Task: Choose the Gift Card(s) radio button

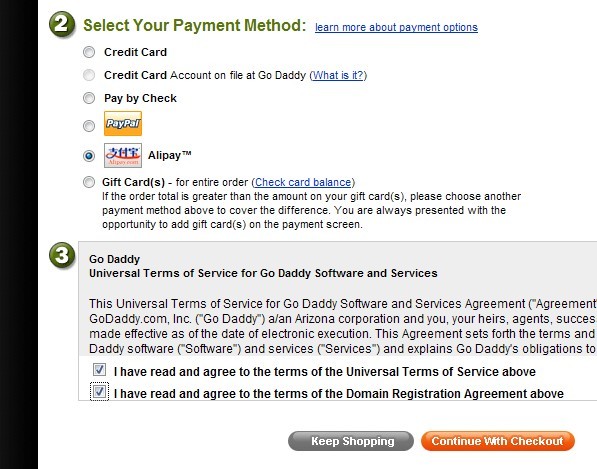Action: point(89,182)
